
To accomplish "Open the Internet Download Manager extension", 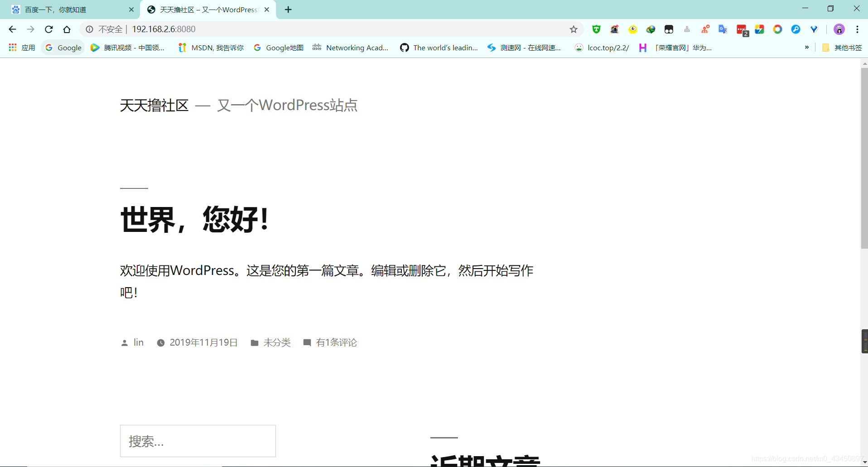I will [651, 29].
